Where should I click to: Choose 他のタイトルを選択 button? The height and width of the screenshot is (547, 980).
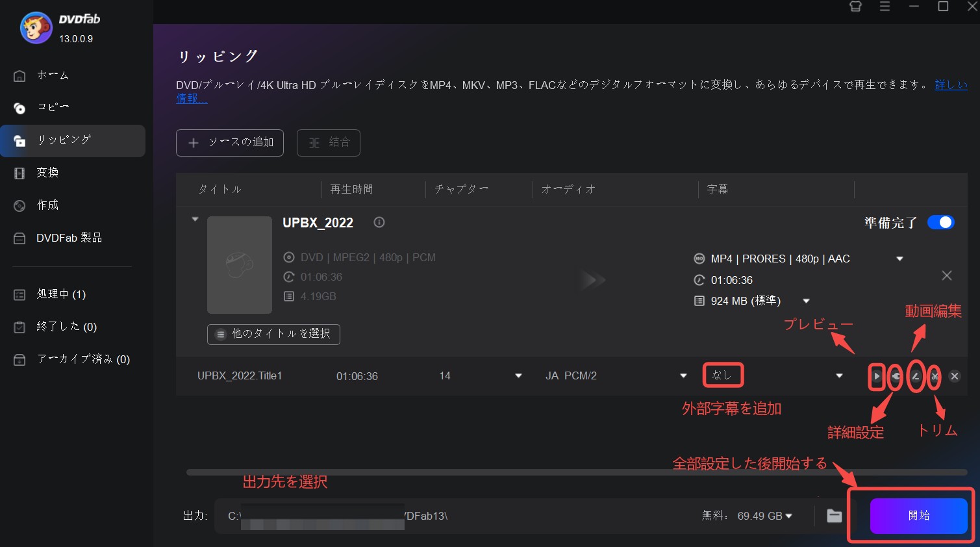(x=273, y=334)
